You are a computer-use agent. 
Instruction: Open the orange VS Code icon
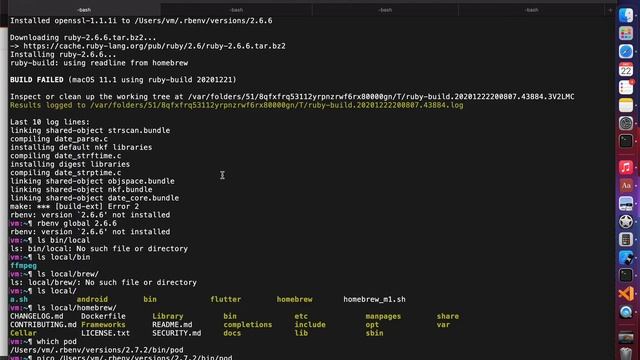626,294
